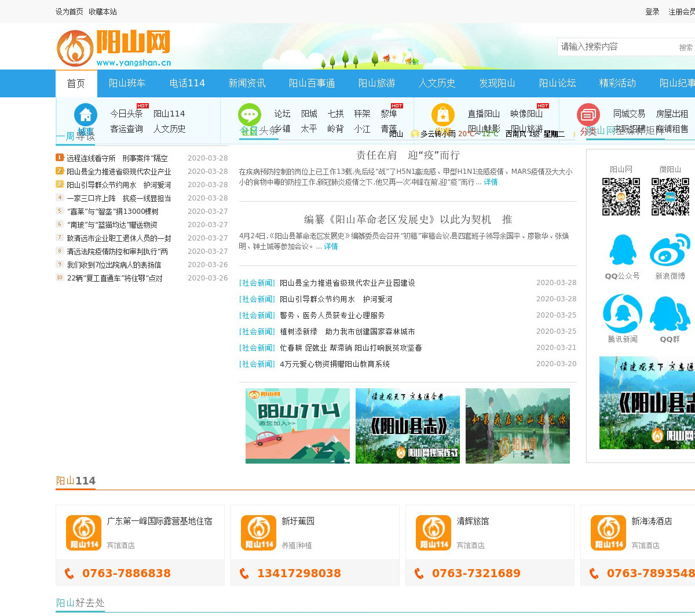Open the 新浪微博 Weibo icon
The width and height of the screenshot is (695, 616).
[x=670, y=250]
